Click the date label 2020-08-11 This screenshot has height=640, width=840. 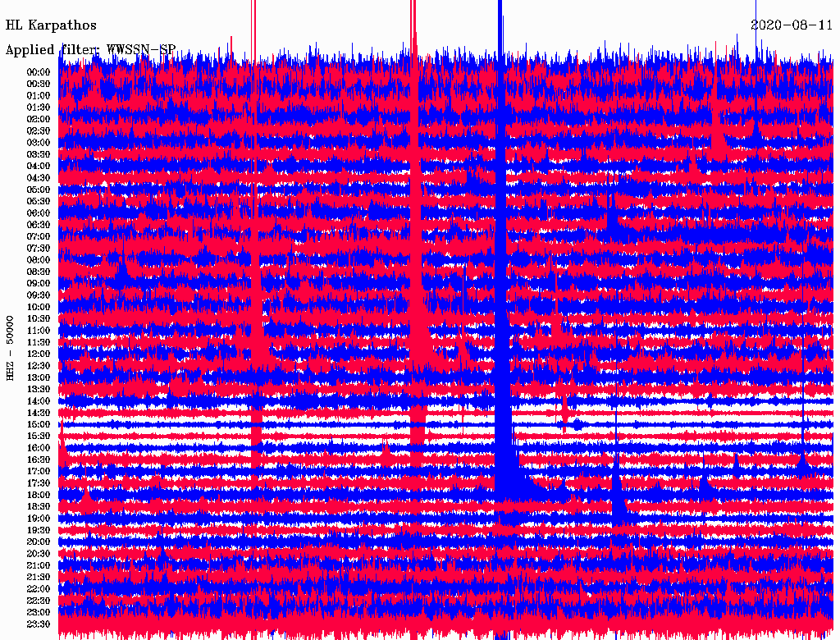792,25
